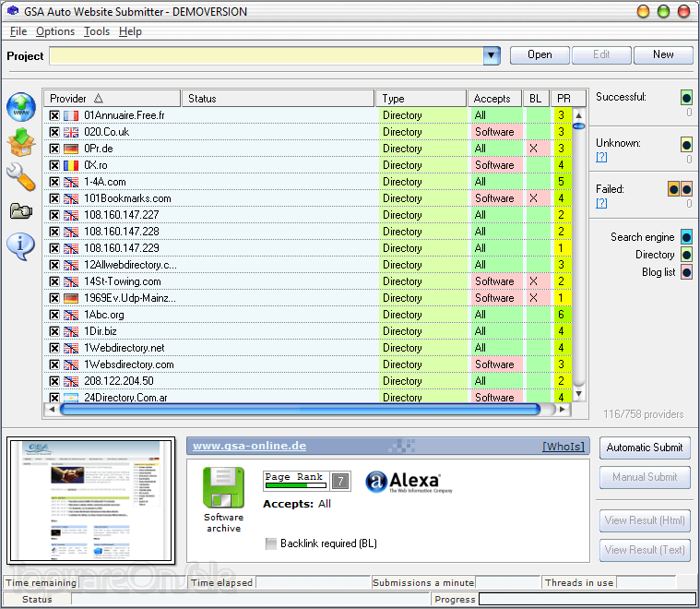This screenshot has height=609, width=700.
Task: Click the GSA application icon in title bar
Action: point(14,11)
